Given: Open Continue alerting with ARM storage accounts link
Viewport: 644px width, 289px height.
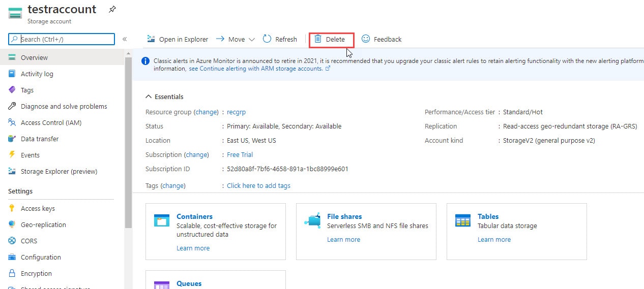Looking at the screenshot, I should pyautogui.click(x=255, y=68).
